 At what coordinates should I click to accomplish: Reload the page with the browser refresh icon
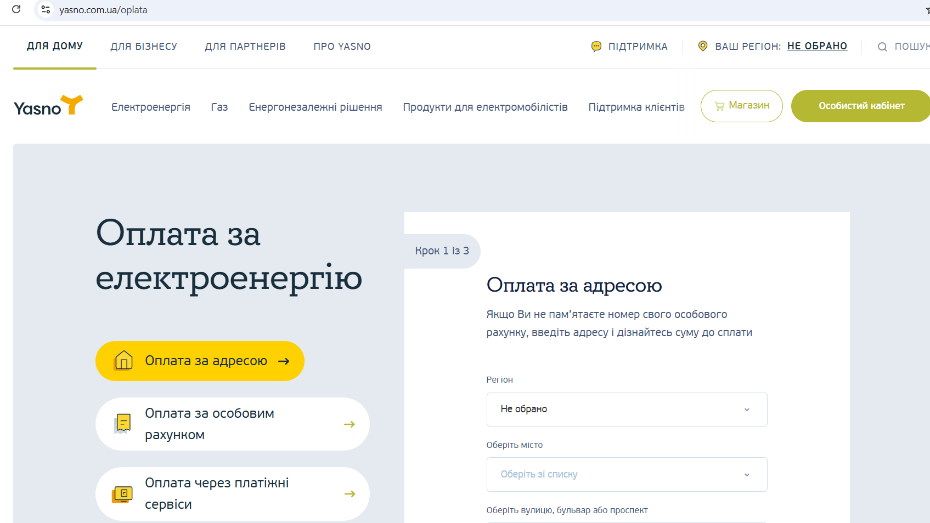click(16, 9)
